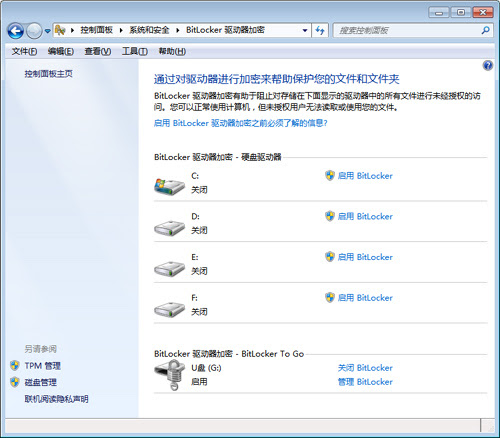
Task: Click shield icon beside F: 启用 BitLocker
Action: point(330,297)
